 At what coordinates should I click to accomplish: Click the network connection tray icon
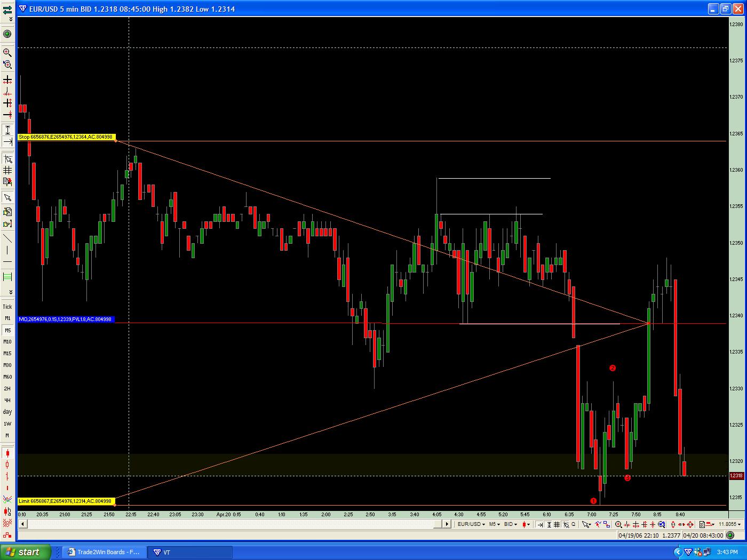tap(707, 552)
